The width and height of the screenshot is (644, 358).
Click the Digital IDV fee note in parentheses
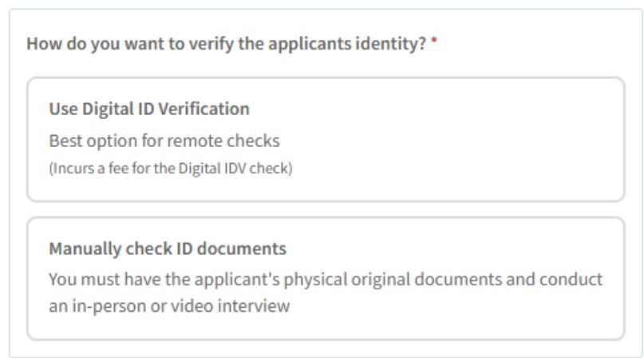point(171,169)
